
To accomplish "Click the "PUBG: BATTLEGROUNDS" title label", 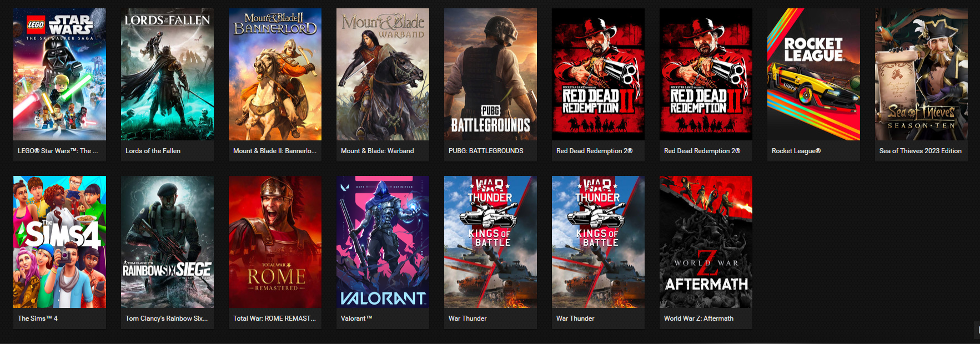I will coord(486,151).
